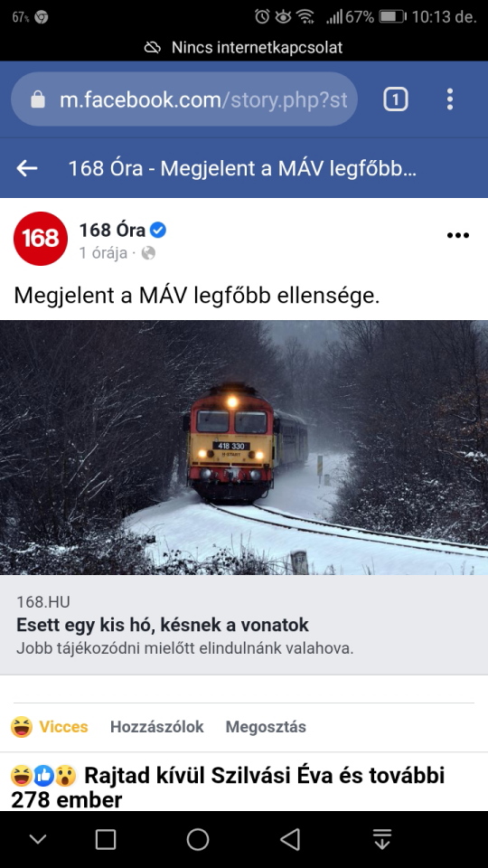
Task: Tap the Android recent apps square button
Action: click(x=105, y=839)
